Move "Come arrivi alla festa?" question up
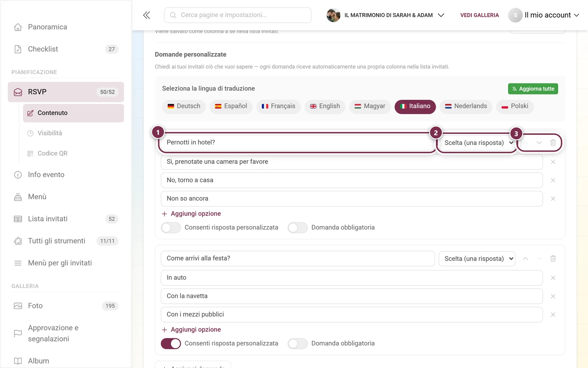 (526, 258)
